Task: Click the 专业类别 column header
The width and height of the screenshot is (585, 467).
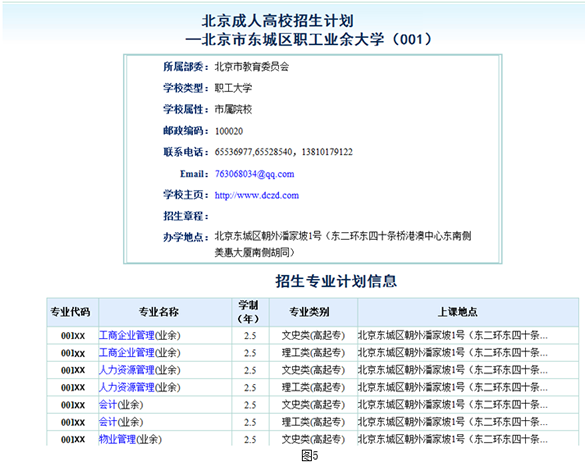Action: click(x=310, y=312)
